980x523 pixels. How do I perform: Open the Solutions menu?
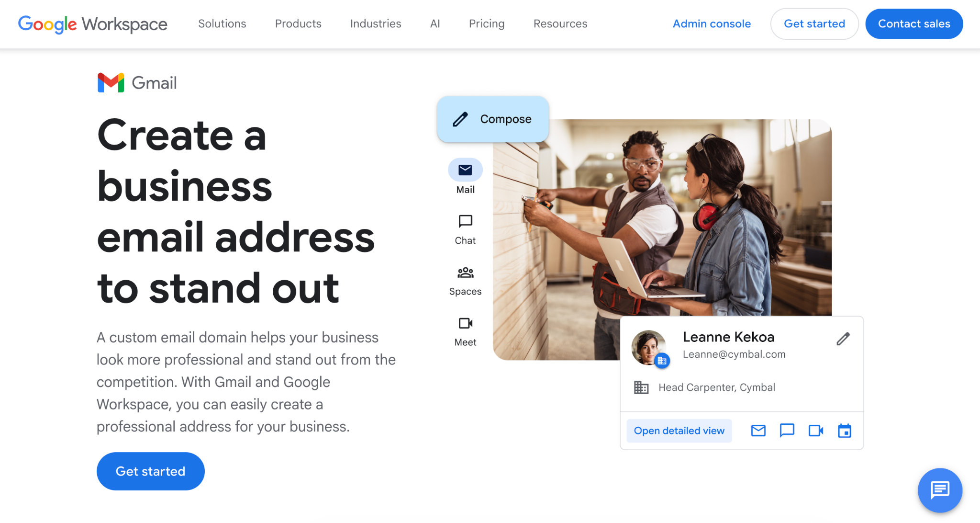[222, 24]
